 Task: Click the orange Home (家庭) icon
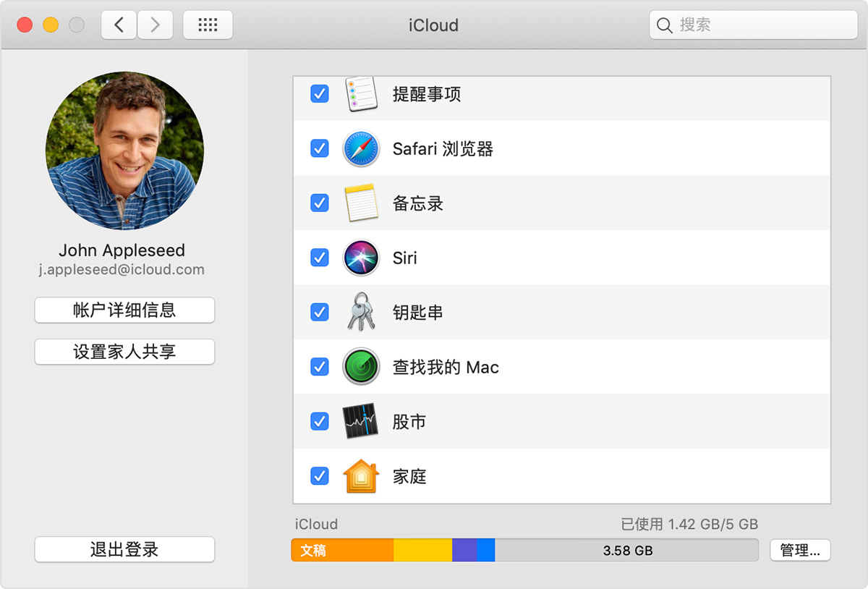(361, 476)
